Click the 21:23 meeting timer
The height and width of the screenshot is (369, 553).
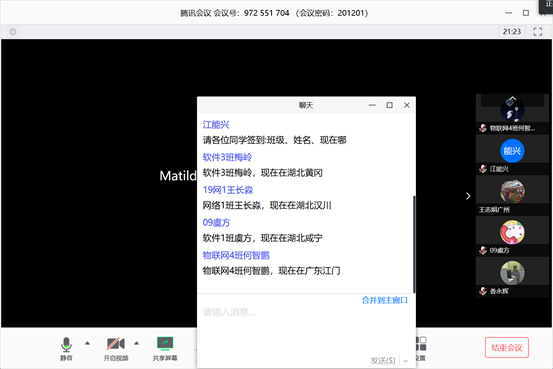(x=512, y=32)
